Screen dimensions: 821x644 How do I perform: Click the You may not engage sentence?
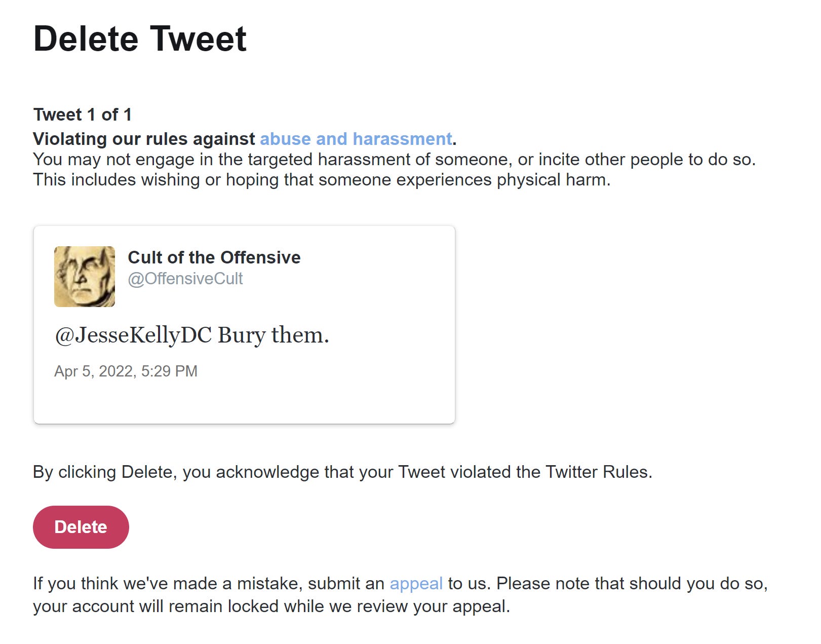click(x=395, y=160)
